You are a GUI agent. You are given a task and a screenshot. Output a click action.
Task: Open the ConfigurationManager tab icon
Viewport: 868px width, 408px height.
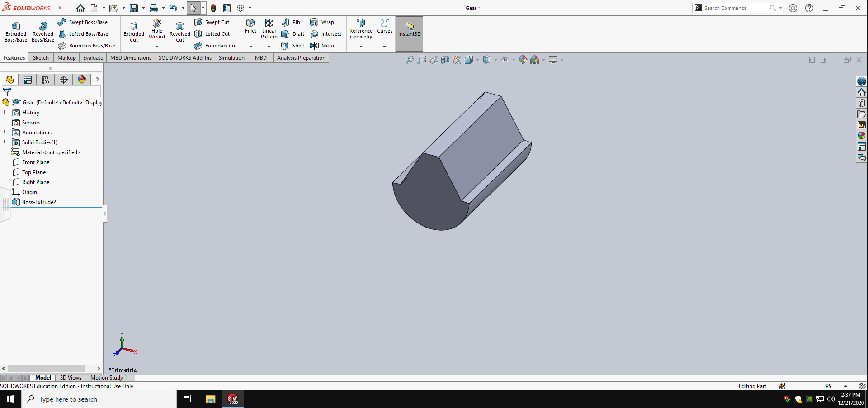pos(46,80)
